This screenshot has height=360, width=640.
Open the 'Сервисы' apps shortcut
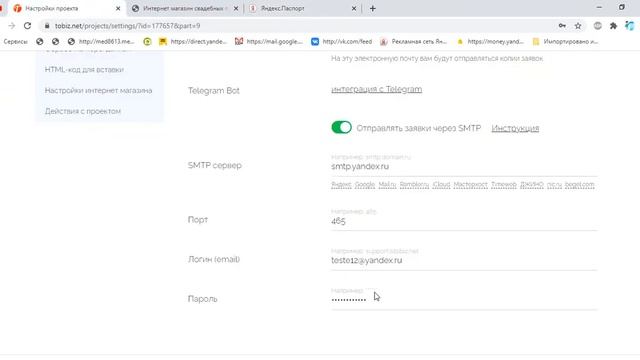click(x=16, y=41)
